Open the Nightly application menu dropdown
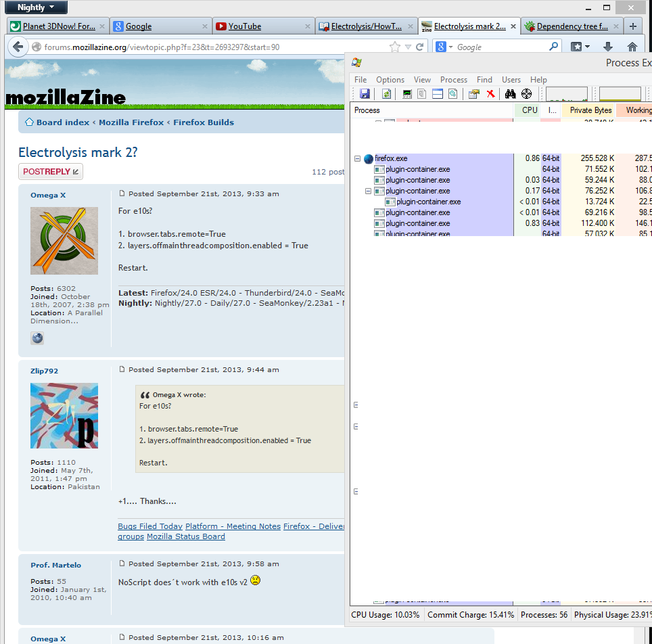Viewport: 652px width, 644px height. tap(36, 7)
